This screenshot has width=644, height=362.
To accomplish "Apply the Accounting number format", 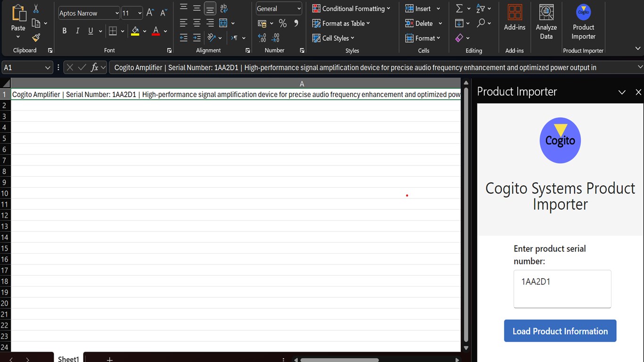I will [x=263, y=23].
